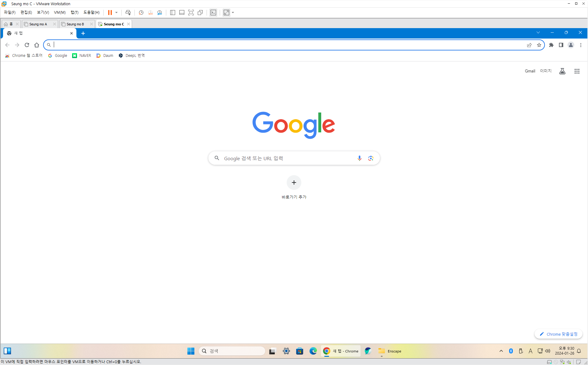The width and height of the screenshot is (588, 365).
Task: Open Chrome extensions puzzle icon
Action: 551,45
